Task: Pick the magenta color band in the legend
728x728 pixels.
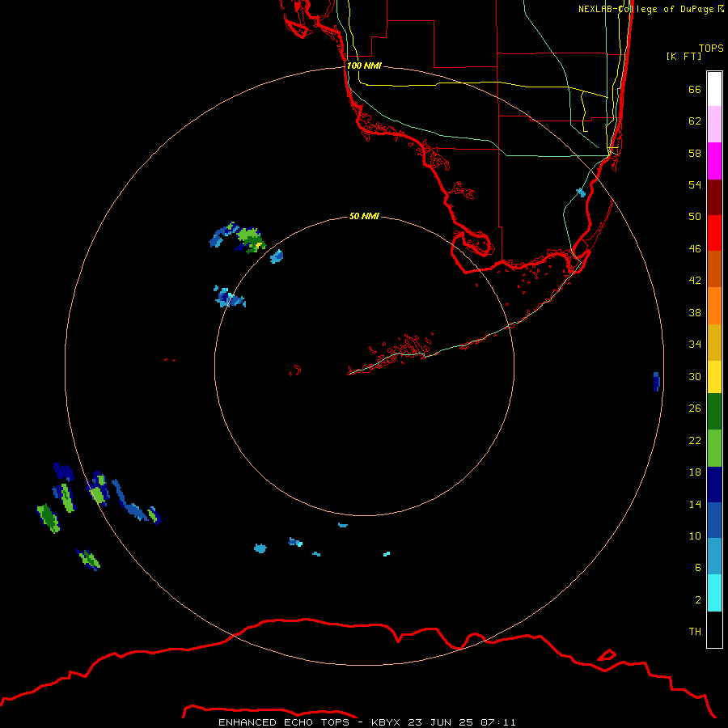Action: tap(714, 161)
